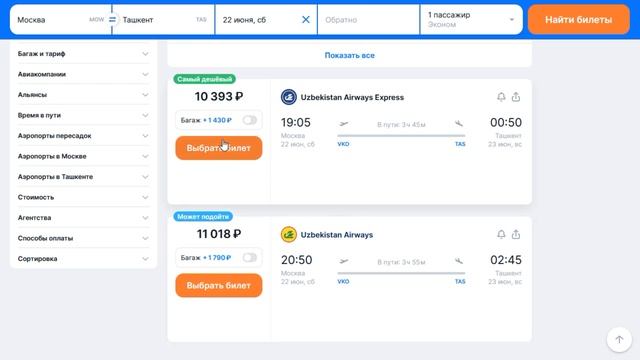This screenshot has width=640, height=360.
Task: Expand the Багаж и тариф filter
Action: pos(83,53)
